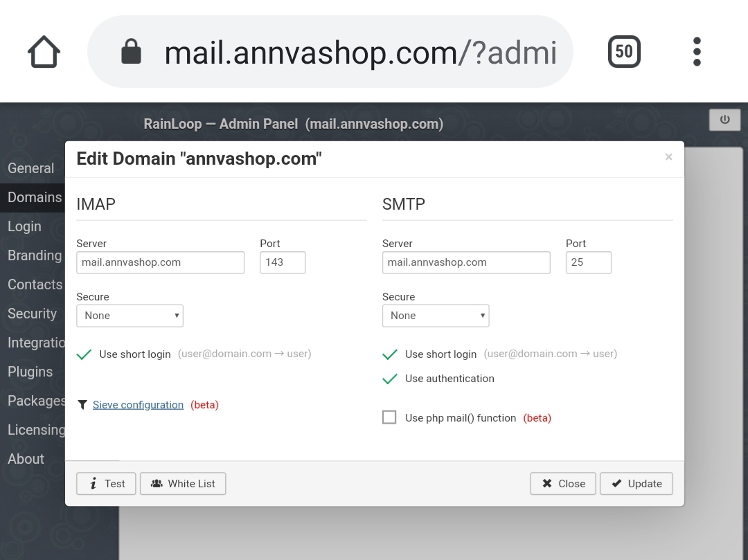
Task: Click the SMTP Port input field
Action: tap(588, 262)
